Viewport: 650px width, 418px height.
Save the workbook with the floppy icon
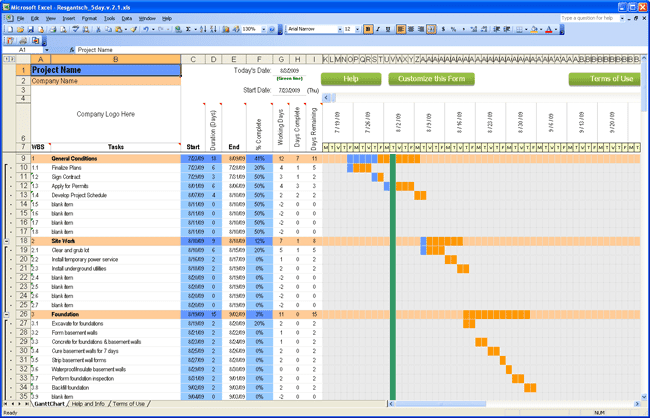pos(30,29)
